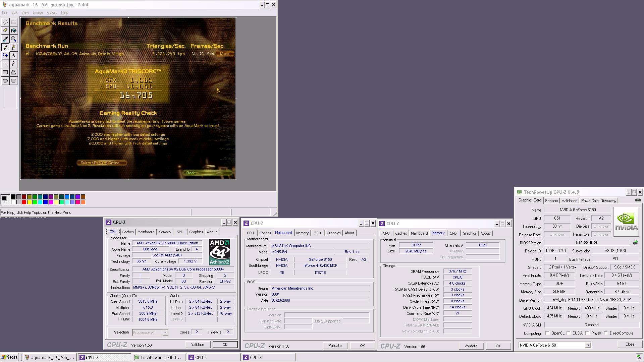This screenshot has width=644, height=362.
Task: Click the foreground/background color indicator box
Action: click(5, 199)
